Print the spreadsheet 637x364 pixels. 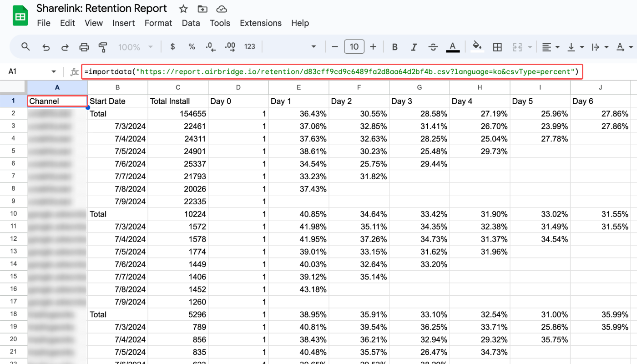(x=84, y=46)
